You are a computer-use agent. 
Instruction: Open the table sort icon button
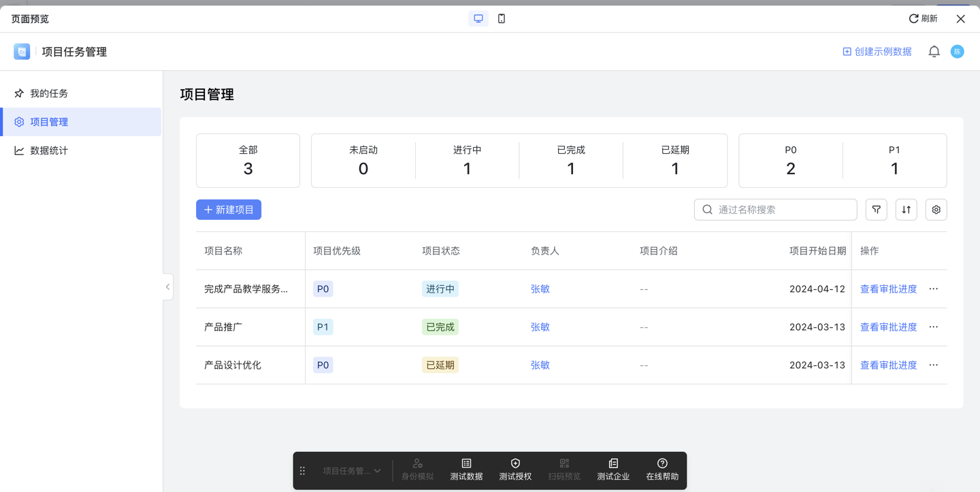[x=906, y=210]
